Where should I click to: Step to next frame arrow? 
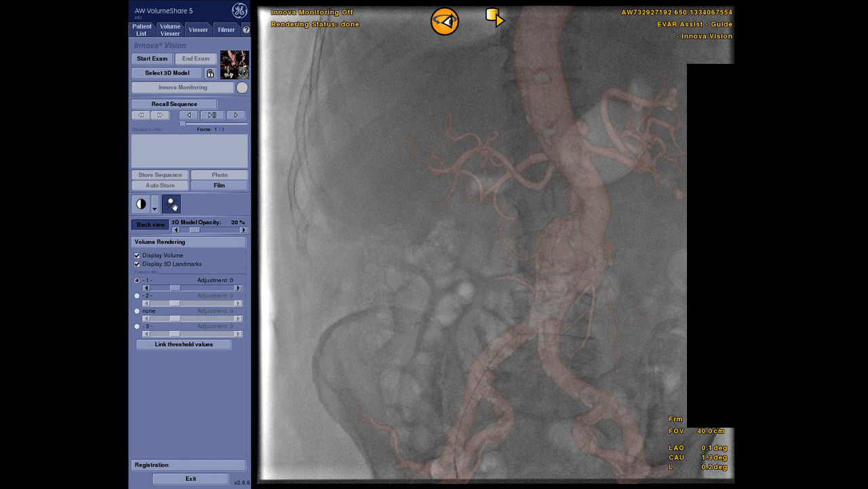pos(236,115)
